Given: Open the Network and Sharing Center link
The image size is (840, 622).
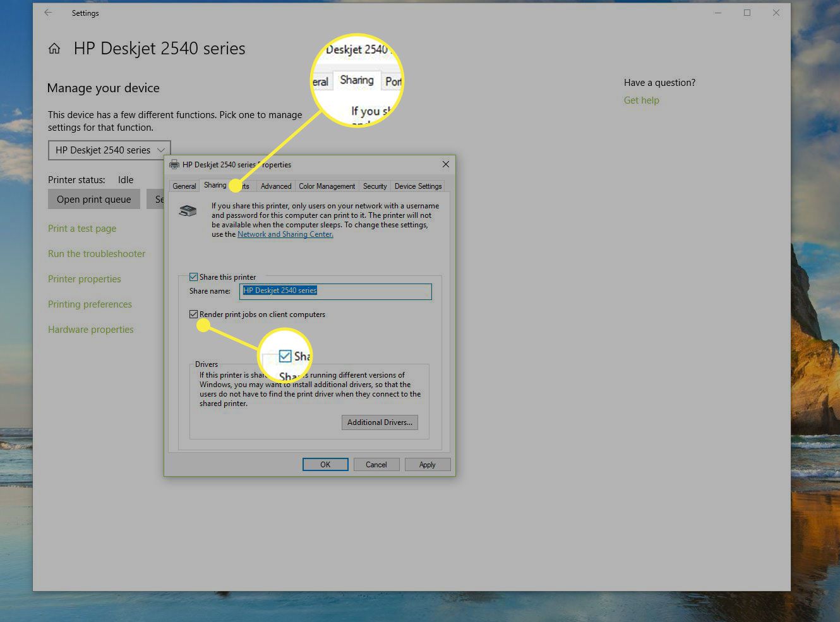Looking at the screenshot, I should coord(285,234).
